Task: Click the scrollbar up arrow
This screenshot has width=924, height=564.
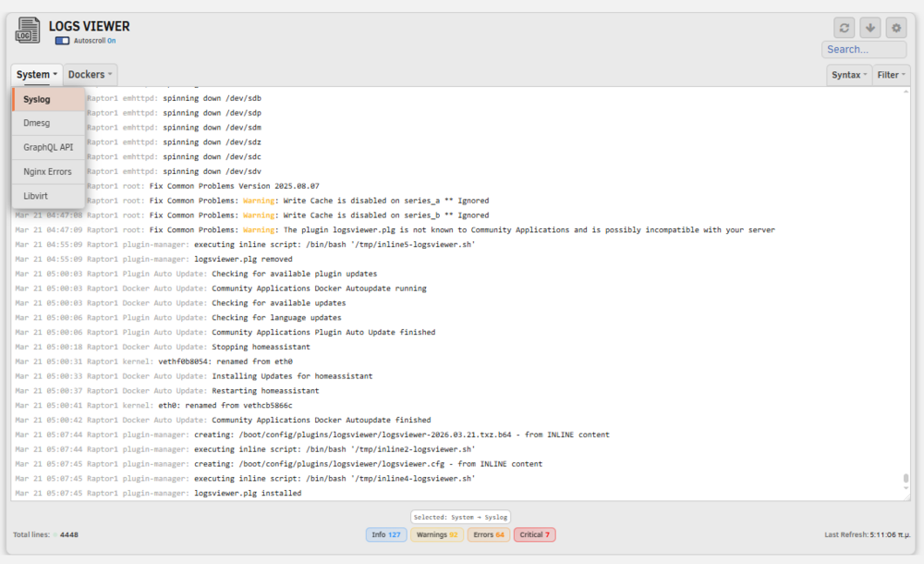Action: click(906, 92)
